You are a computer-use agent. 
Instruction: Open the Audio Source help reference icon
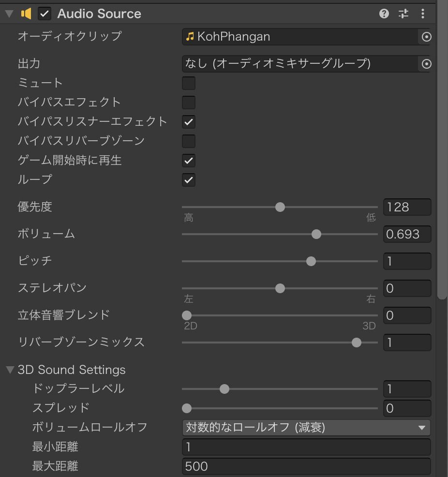tap(384, 14)
